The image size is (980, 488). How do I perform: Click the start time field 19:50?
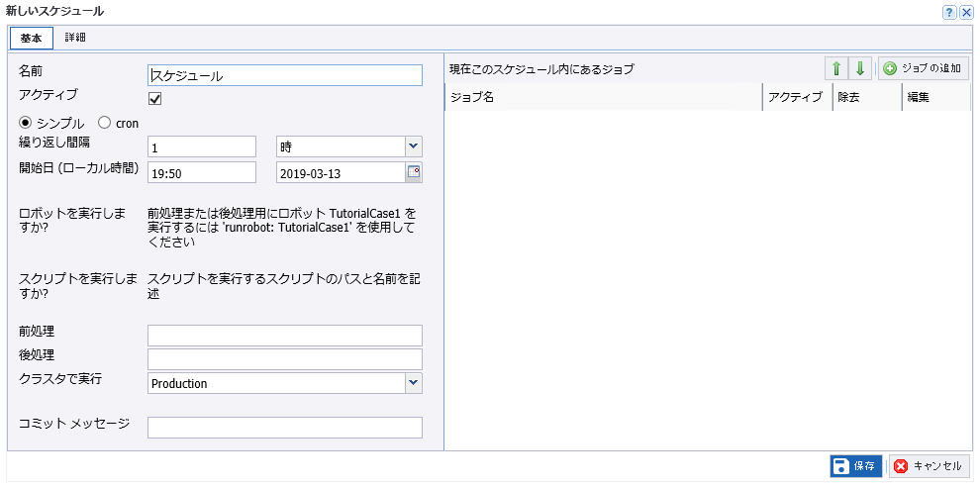[202, 172]
